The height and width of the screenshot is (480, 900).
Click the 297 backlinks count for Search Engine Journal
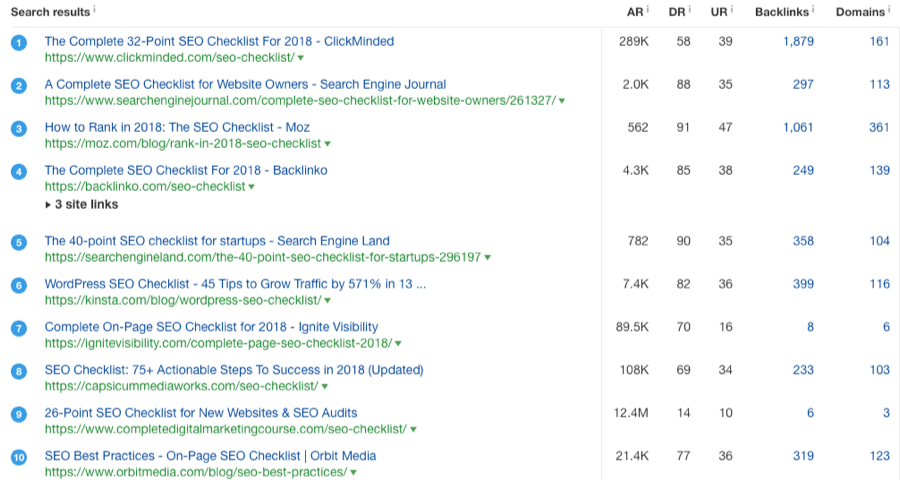coord(803,84)
